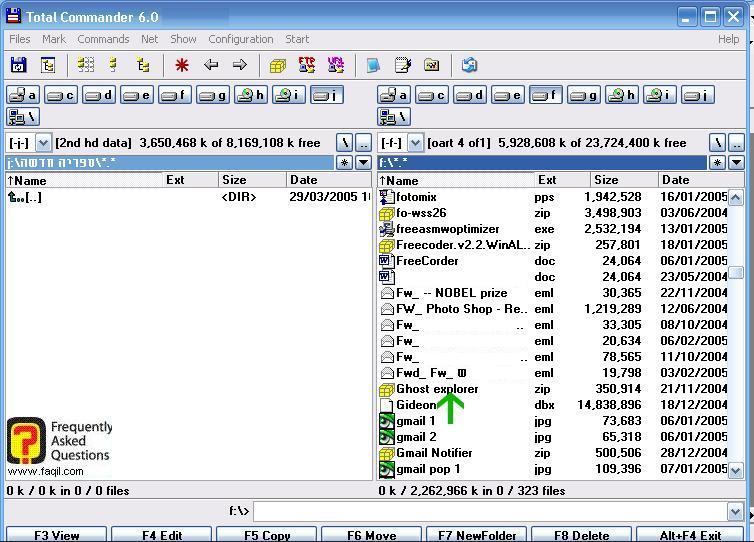The width and height of the screenshot is (754, 542).
Task: Open the right panel drive dropdown
Action: [x=416, y=143]
